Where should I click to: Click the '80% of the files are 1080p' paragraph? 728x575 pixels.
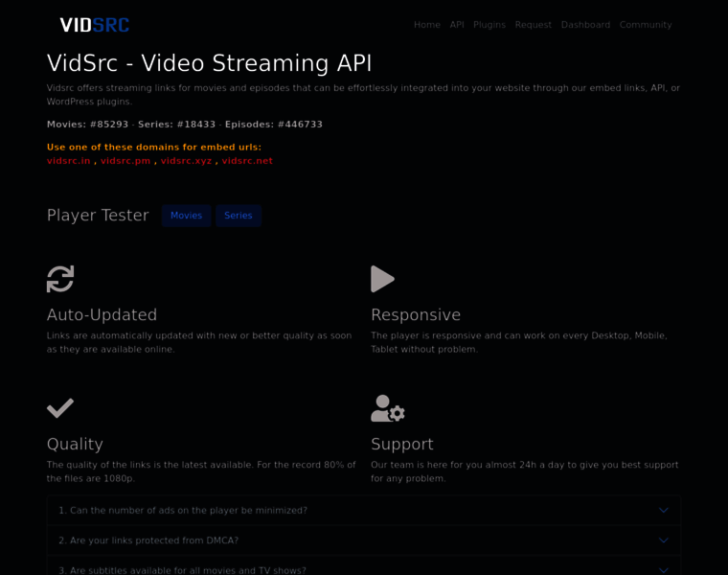(x=201, y=471)
